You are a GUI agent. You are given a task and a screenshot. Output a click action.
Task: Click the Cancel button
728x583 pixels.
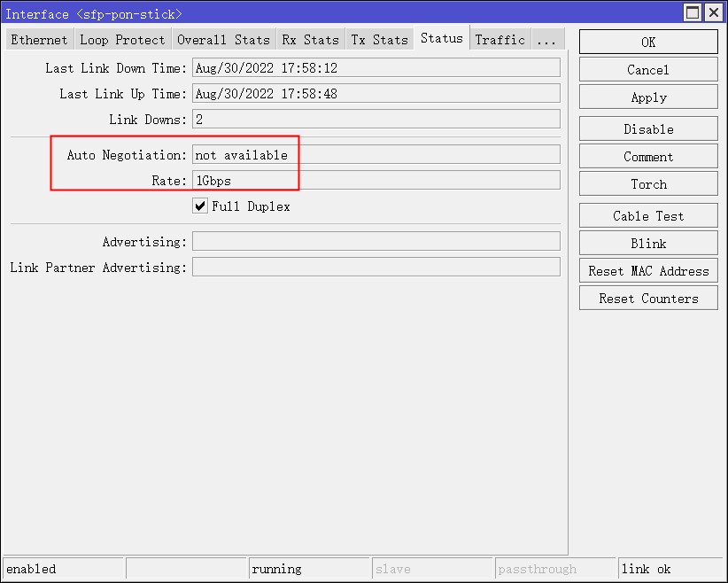point(648,70)
